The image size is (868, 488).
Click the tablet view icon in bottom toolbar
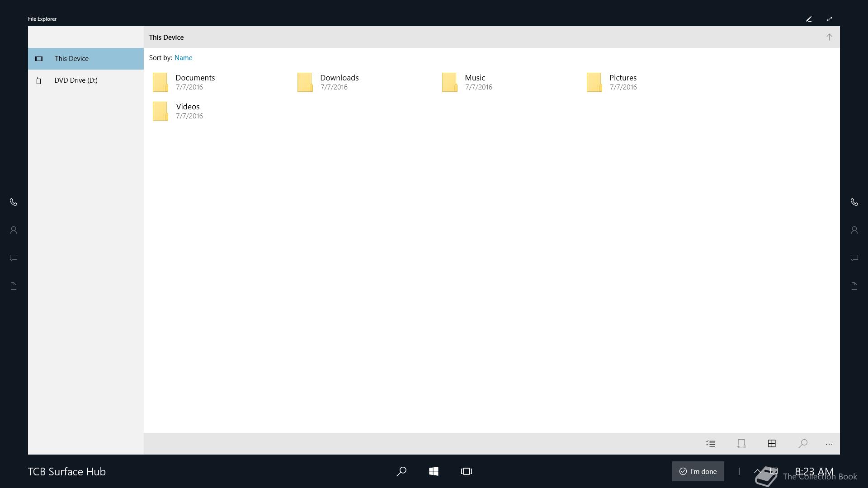[x=741, y=444]
